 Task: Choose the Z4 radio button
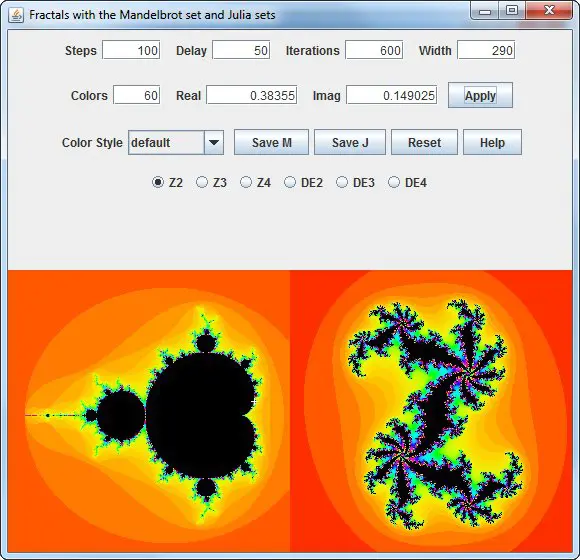tap(246, 182)
